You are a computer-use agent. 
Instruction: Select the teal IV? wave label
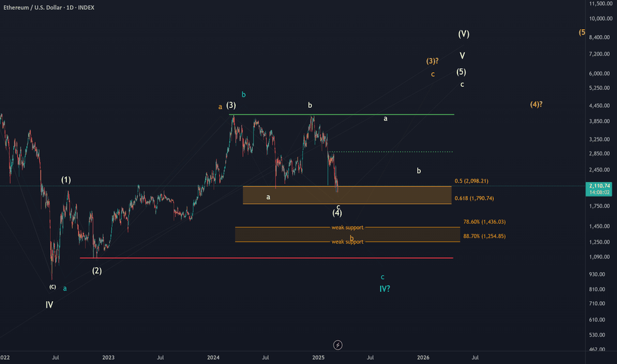(385, 289)
